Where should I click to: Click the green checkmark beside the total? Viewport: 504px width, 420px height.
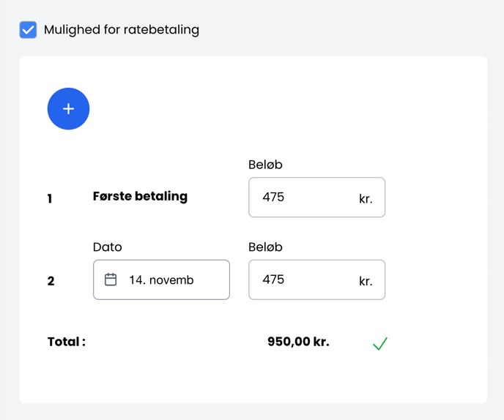pos(379,343)
